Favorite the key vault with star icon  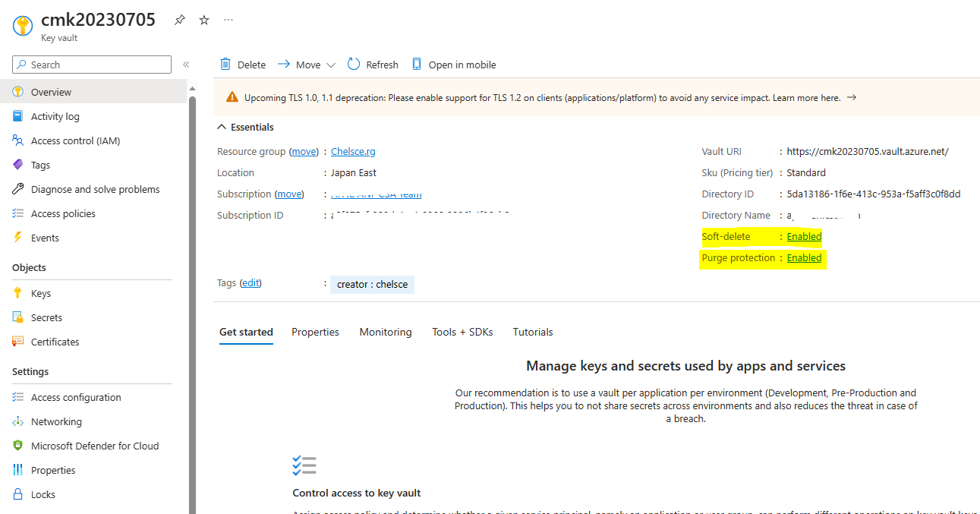204,20
